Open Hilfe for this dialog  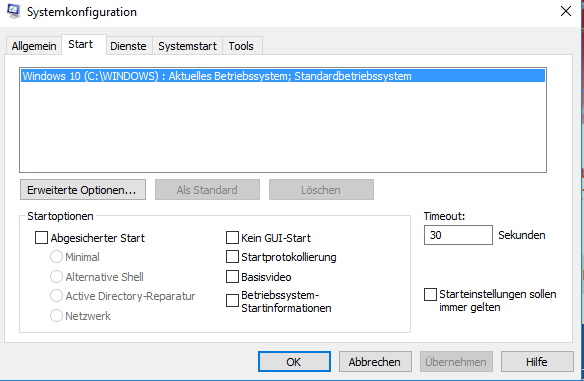(x=537, y=362)
